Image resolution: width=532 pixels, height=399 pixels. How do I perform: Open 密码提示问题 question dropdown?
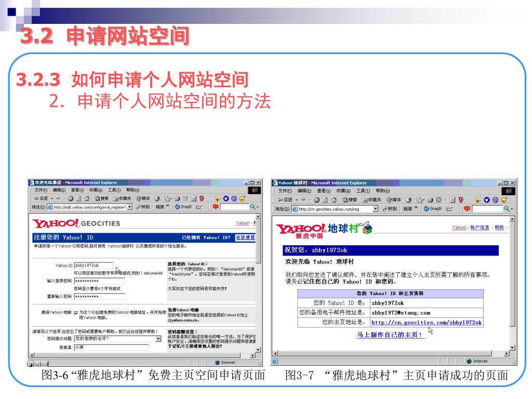[158, 339]
